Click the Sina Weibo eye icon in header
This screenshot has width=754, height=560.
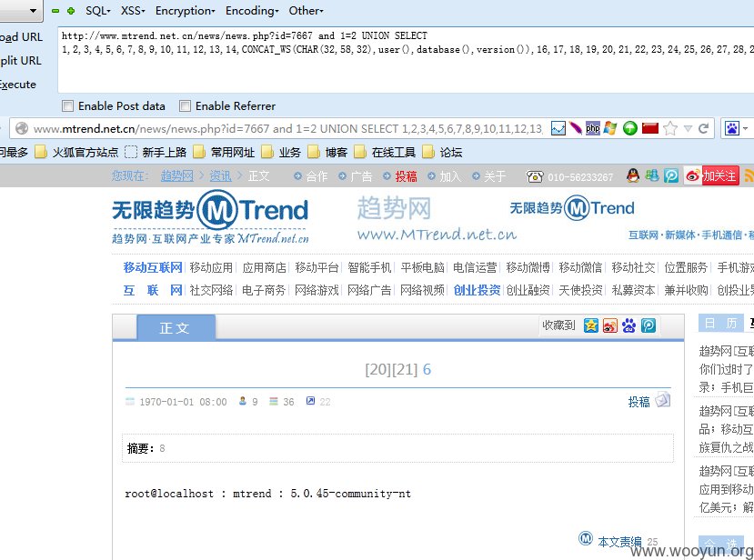(x=692, y=176)
